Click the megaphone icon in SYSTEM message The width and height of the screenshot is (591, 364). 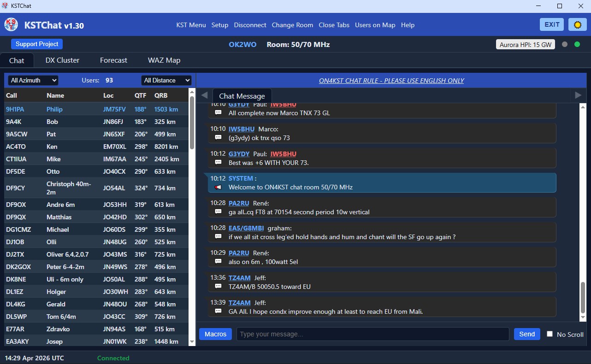218,187
